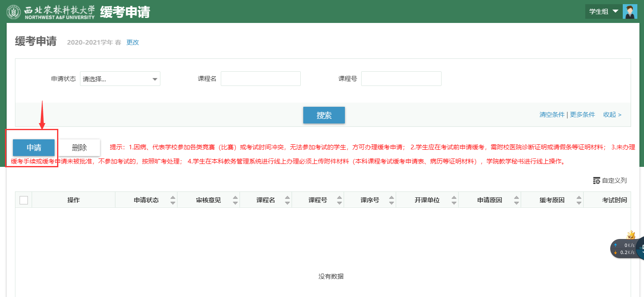
Task: Sort by 申请原因 column arrows
Action: [517, 200]
